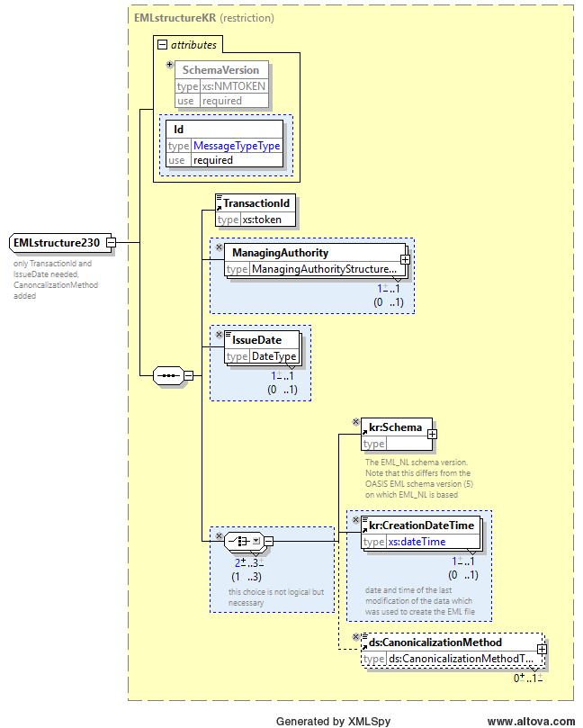
Task: Select the ManagingAuthority element box
Action: (315, 260)
